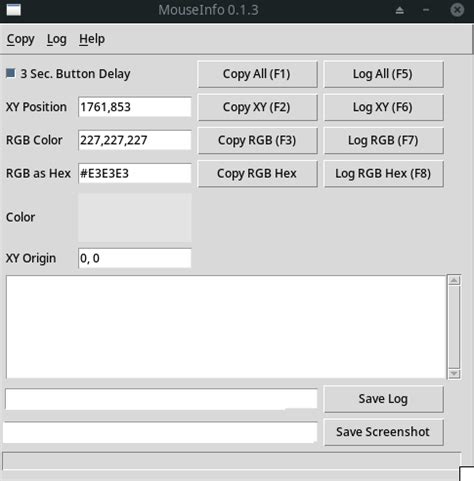Click the Copy RGB (F3) button
Screen dimensions: 474x481
pyautogui.click(x=257, y=140)
